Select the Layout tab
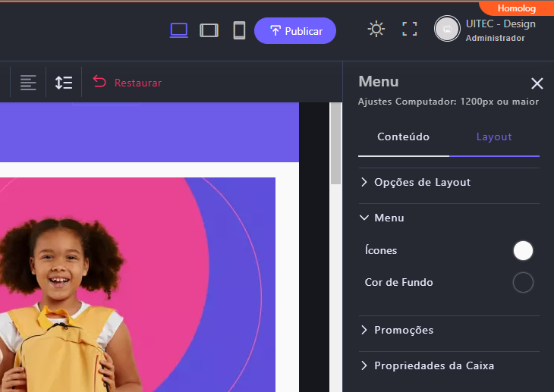Image resolution: width=554 pixels, height=392 pixels. tap(494, 137)
